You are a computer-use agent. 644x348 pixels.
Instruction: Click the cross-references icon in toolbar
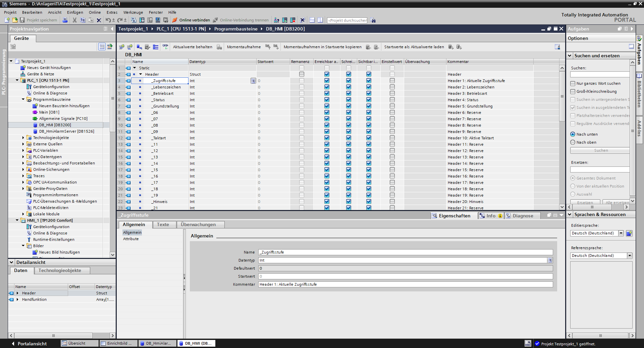pos(302,20)
